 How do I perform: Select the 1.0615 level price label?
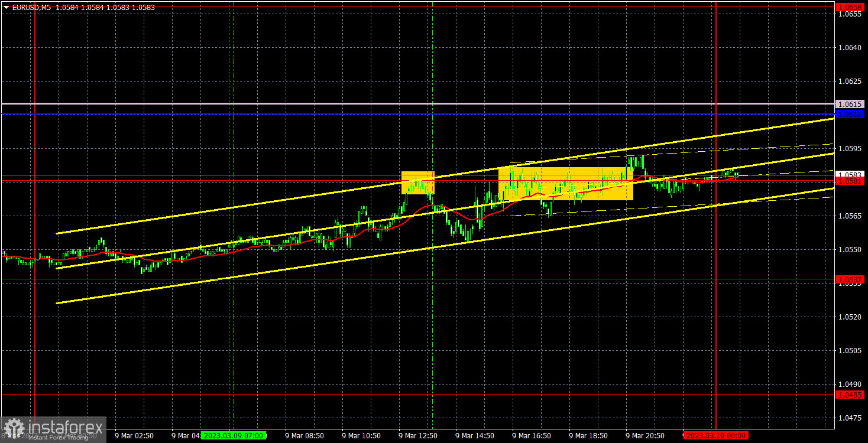coord(851,104)
